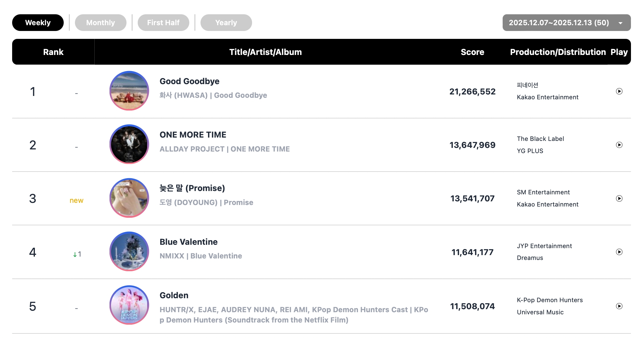This screenshot has height=338, width=644.
Task: Click the Score column header
Action: tap(472, 52)
